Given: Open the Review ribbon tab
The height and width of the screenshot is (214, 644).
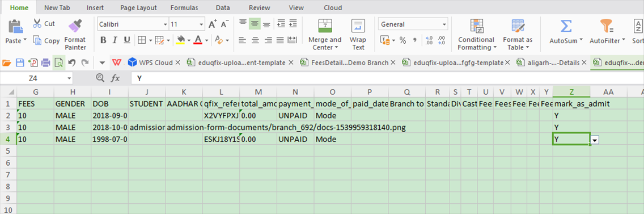Looking at the screenshot, I should (x=259, y=7).
